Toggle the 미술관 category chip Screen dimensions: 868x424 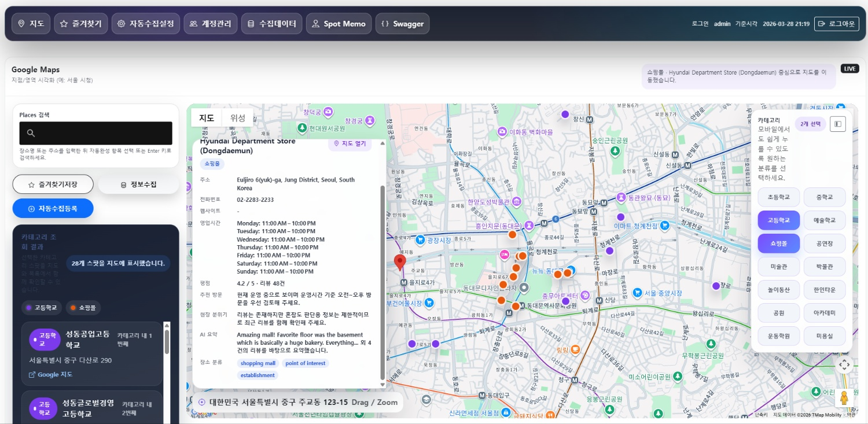tap(779, 267)
